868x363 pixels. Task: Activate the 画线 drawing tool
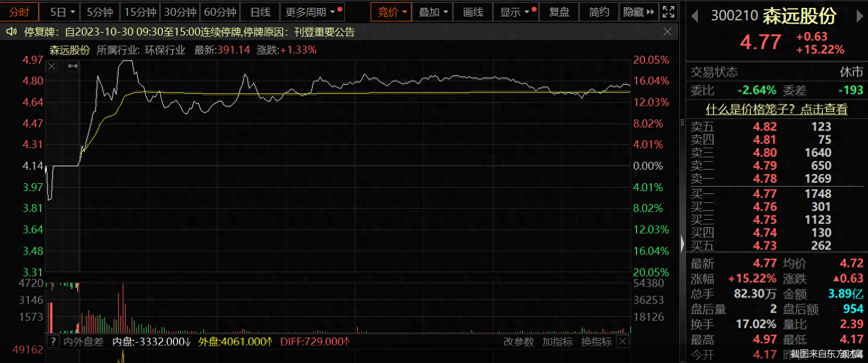(473, 12)
